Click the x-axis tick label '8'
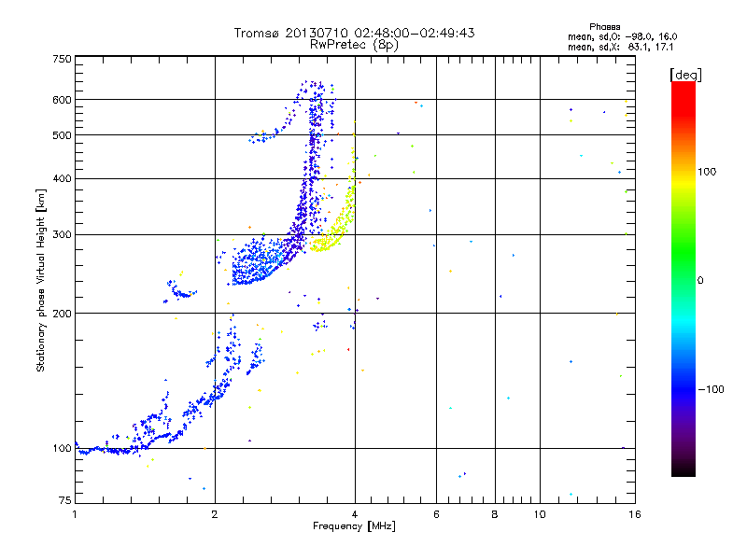The height and width of the screenshot is (560, 747). point(495,514)
